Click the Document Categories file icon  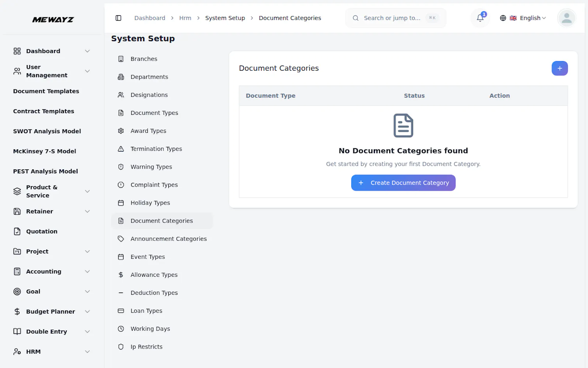121,221
